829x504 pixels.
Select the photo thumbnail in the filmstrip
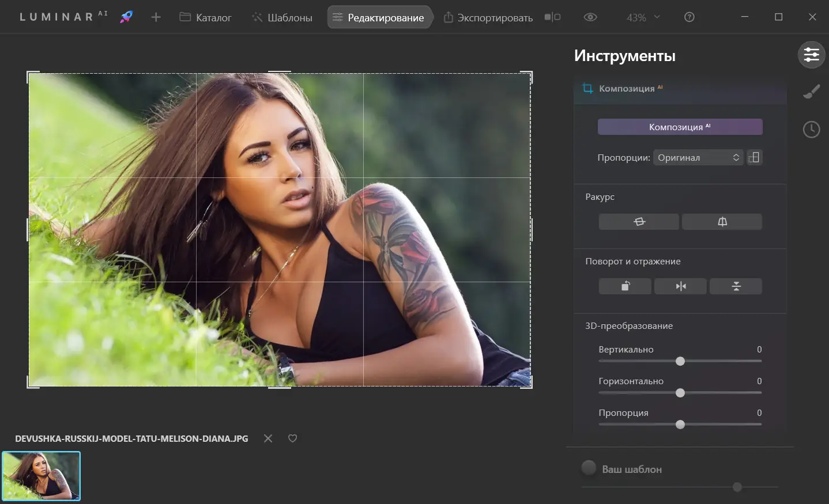(41, 476)
